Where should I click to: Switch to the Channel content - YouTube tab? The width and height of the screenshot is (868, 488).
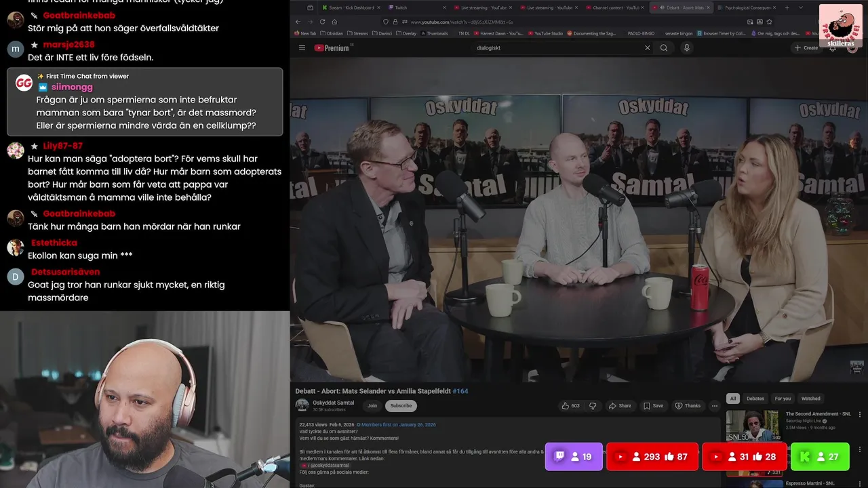tap(616, 7)
